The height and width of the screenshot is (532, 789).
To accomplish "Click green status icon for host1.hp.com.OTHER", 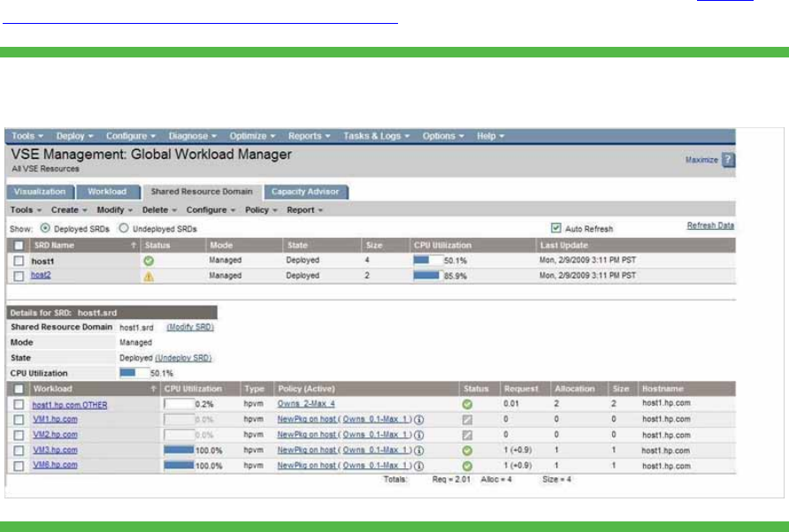I will 467,404.
